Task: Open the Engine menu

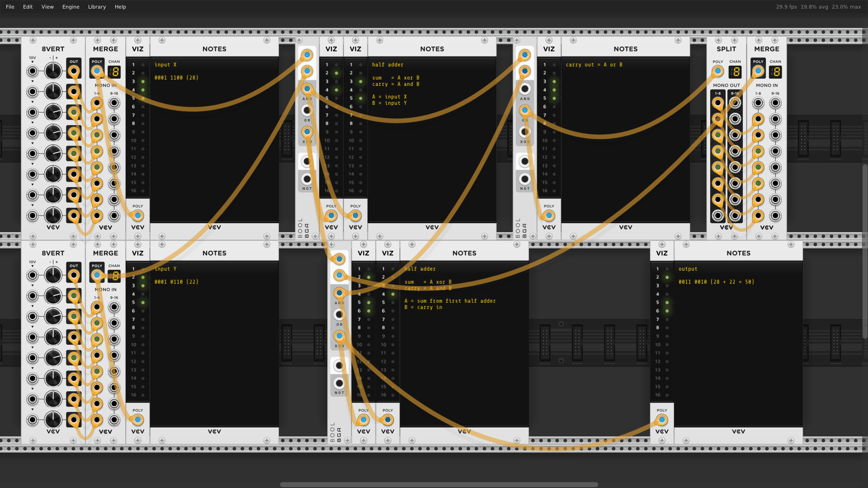Action: coord(71,7)
